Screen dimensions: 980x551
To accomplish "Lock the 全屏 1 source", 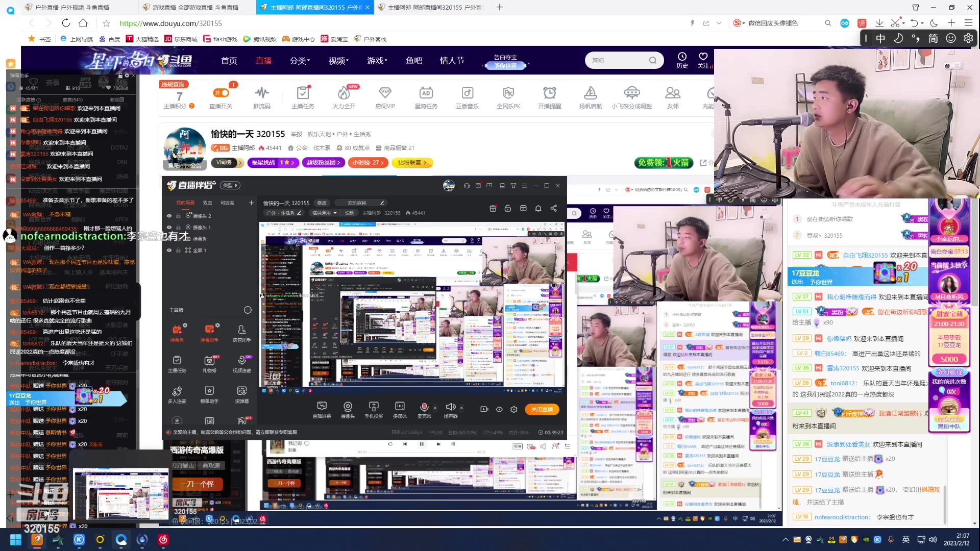I will click(x=178, y=251).
